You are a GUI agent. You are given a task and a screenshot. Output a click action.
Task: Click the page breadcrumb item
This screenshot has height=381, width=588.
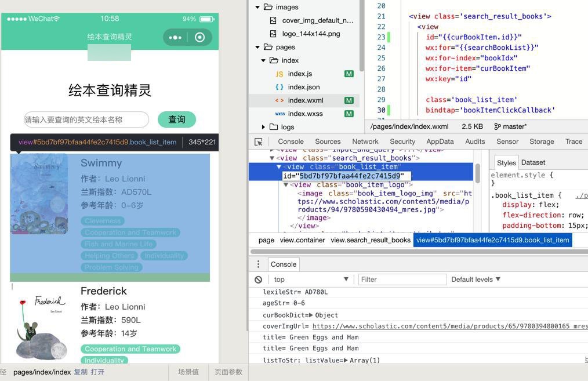266,240
